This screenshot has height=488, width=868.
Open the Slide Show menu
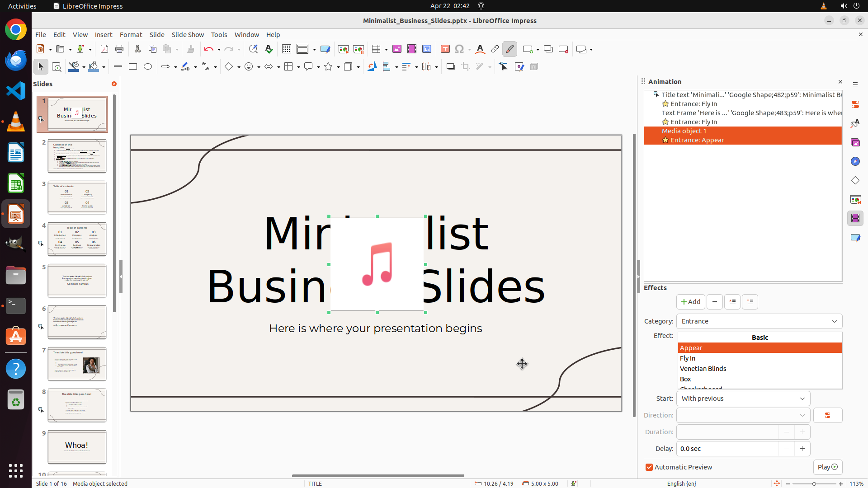[188, 34]
